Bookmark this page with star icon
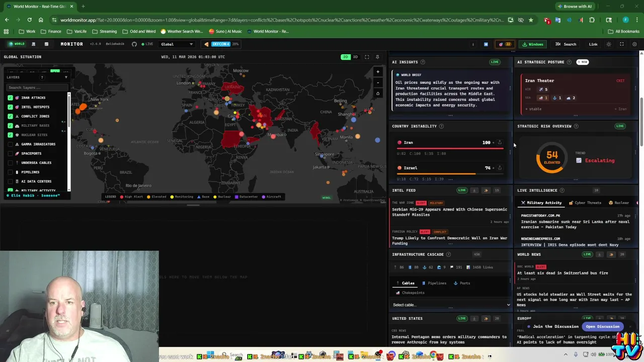This screenshot has width=644, height=362. pyautogui.click(x=531, y=20)
